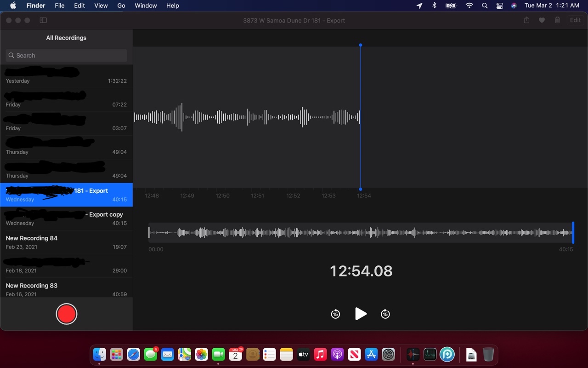Open Voice Memos in the Dock

pyautogui.click(x=413, y=354)
